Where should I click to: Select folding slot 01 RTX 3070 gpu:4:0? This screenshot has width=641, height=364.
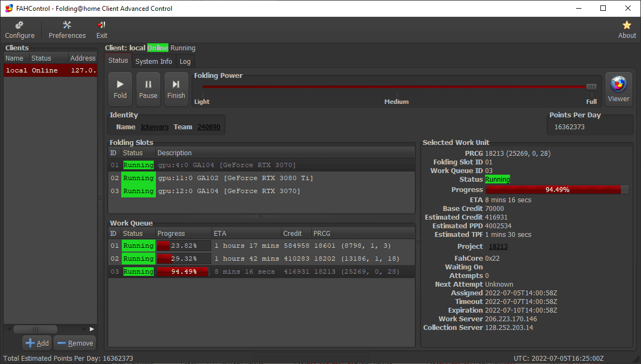(x=261, y=165)
